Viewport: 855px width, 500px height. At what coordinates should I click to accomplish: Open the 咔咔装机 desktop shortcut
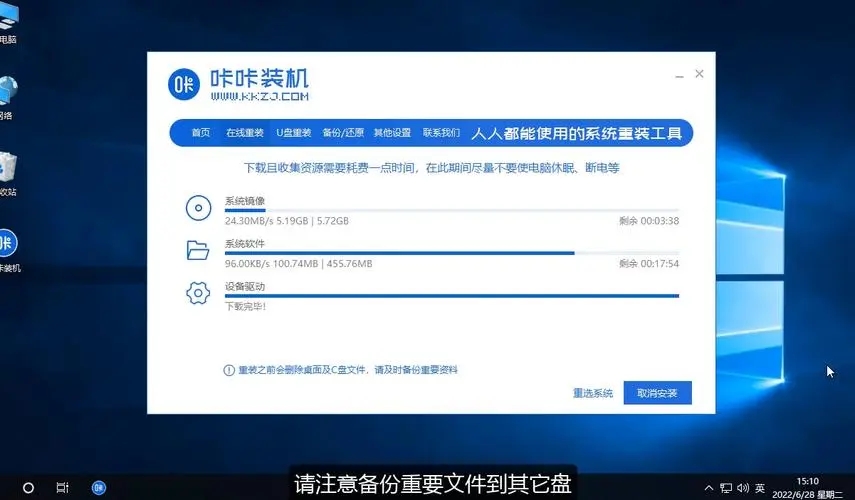[9, 251]
